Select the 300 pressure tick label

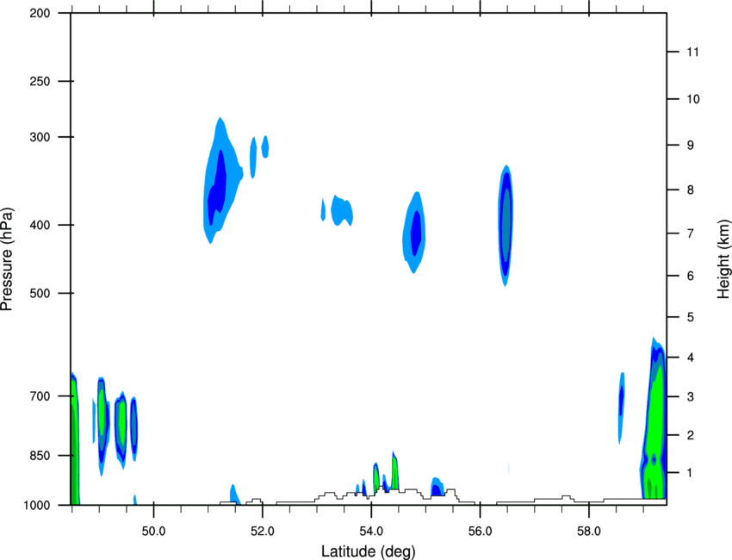click(40, 137)
